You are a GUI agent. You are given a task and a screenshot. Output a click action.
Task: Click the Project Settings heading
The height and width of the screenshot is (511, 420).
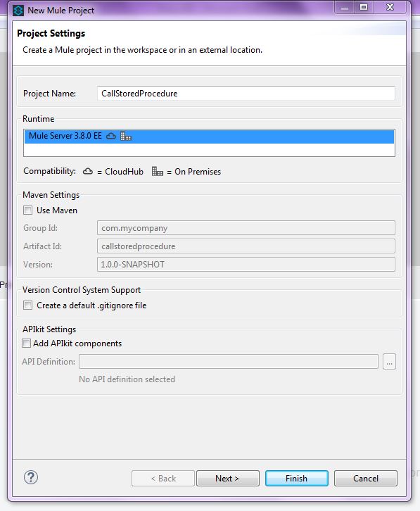51,34
